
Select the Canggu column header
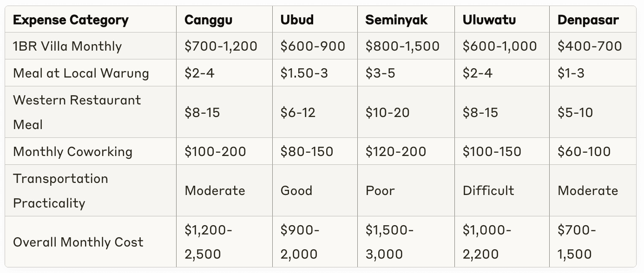pyautogui.click(x=208, y=20)
